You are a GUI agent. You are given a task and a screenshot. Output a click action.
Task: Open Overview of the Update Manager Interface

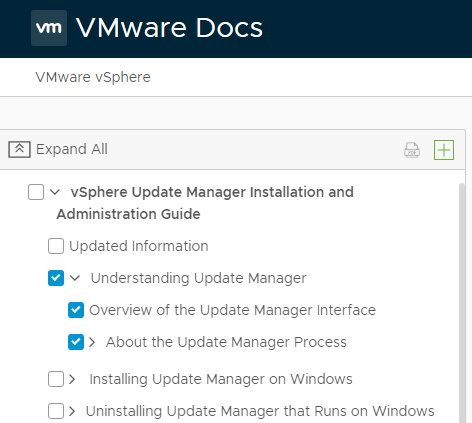click(232, 310)
